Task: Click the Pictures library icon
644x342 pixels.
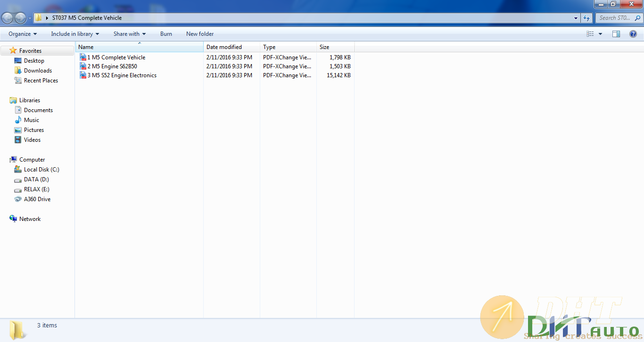Action: [x=18, y=130]
